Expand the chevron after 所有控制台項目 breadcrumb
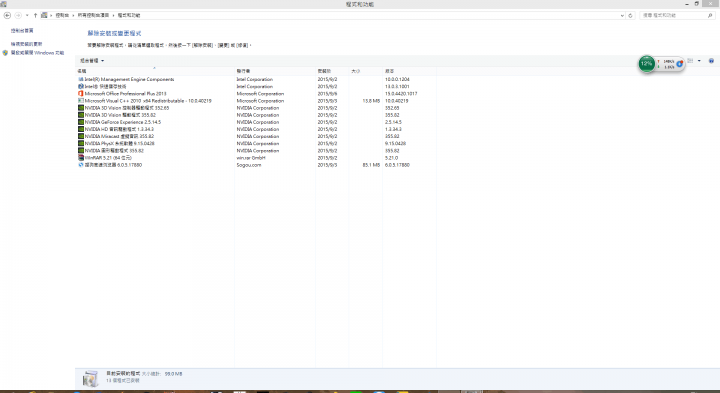This screenshot has height=393, width=720. pyautogui.click(x=113, y=15)
